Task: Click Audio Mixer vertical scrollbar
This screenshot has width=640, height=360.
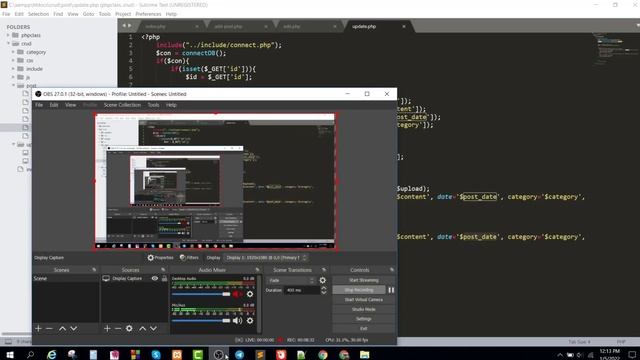Action: pyautogui.click(x=259, y=304)
